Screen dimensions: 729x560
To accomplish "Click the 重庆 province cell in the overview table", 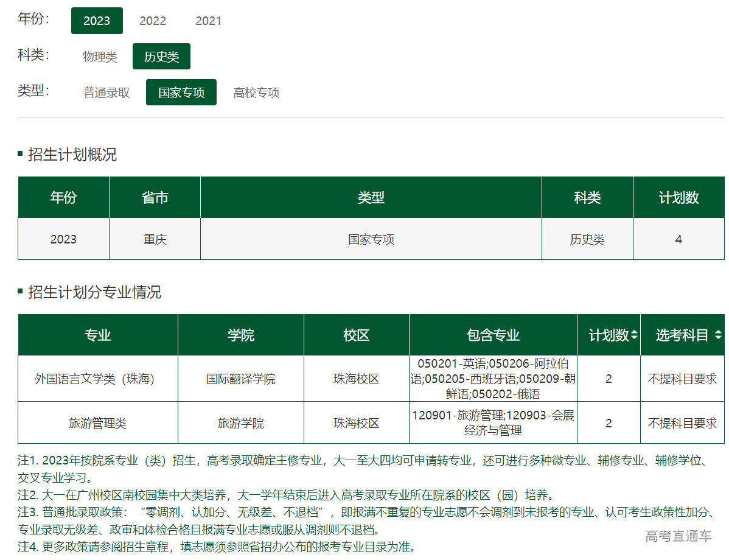I will 155,239.
